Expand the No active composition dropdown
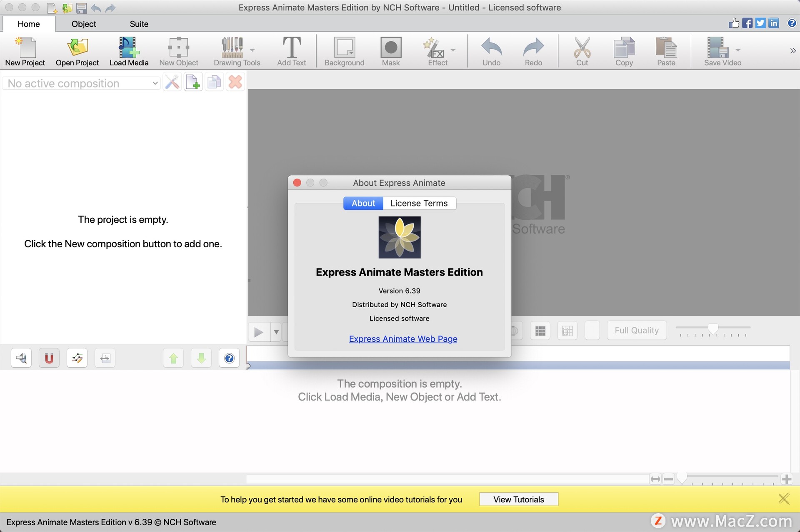Image resolution: width=800 pixels, height=532 pixels. click(82, 83)
